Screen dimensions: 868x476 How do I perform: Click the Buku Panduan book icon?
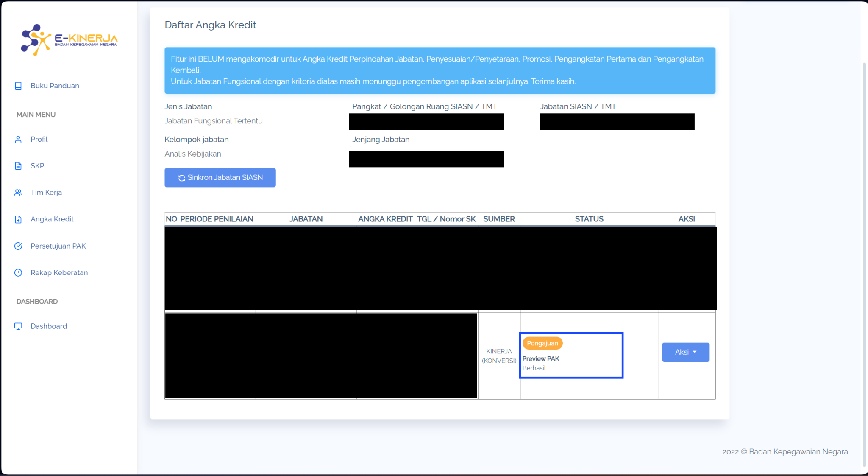(x=18, y=86)
